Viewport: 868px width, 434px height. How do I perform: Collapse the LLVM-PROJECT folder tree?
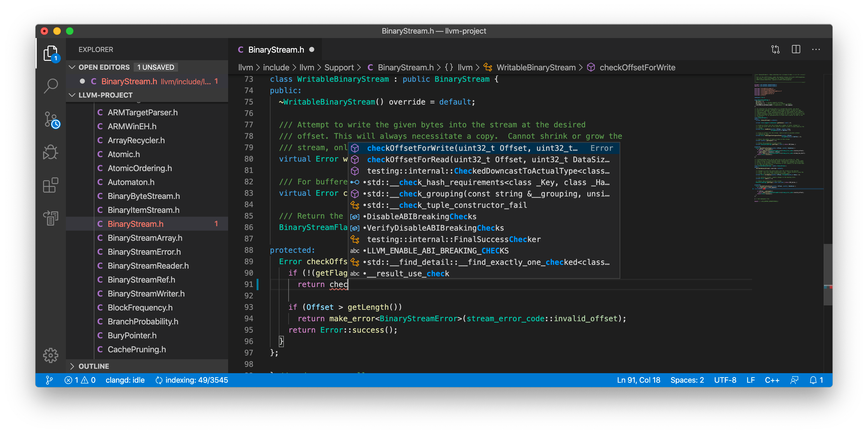(x=72, y=95)
